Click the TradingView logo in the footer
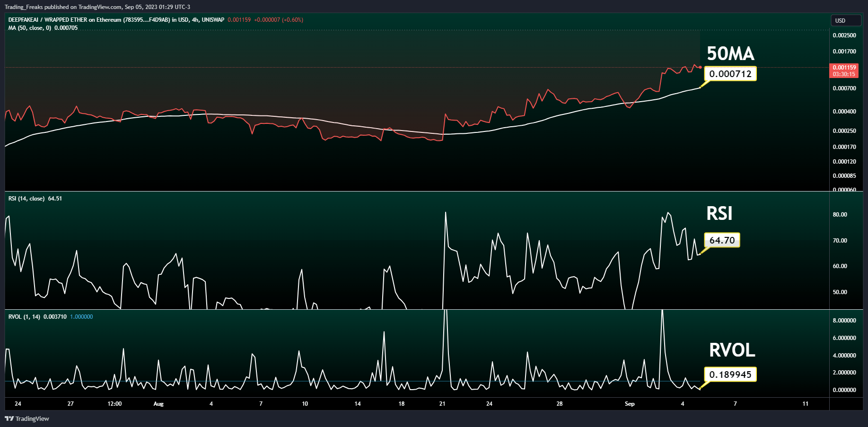868x427 pixels. pyautogui.click(x=27, y=418)
